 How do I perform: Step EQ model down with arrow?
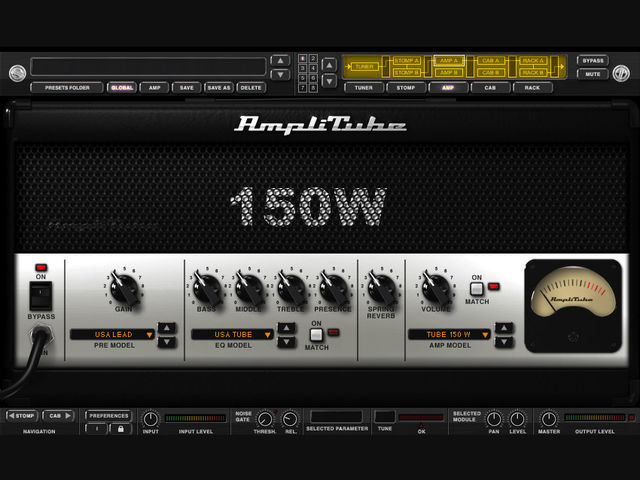[x=287, y=342]
